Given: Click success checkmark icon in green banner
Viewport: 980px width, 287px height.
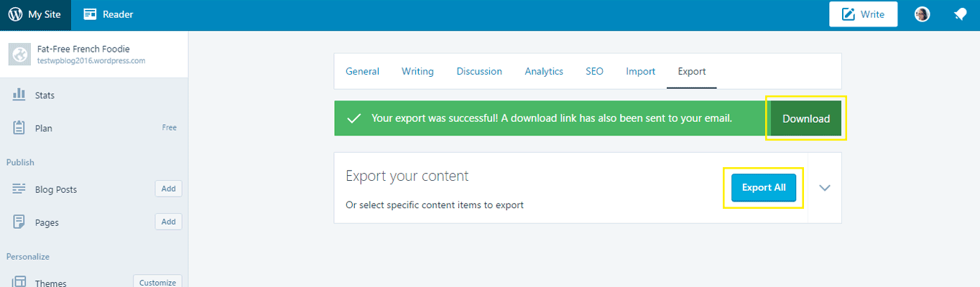Looking at the screenshot, I should (x=353, y=118).
